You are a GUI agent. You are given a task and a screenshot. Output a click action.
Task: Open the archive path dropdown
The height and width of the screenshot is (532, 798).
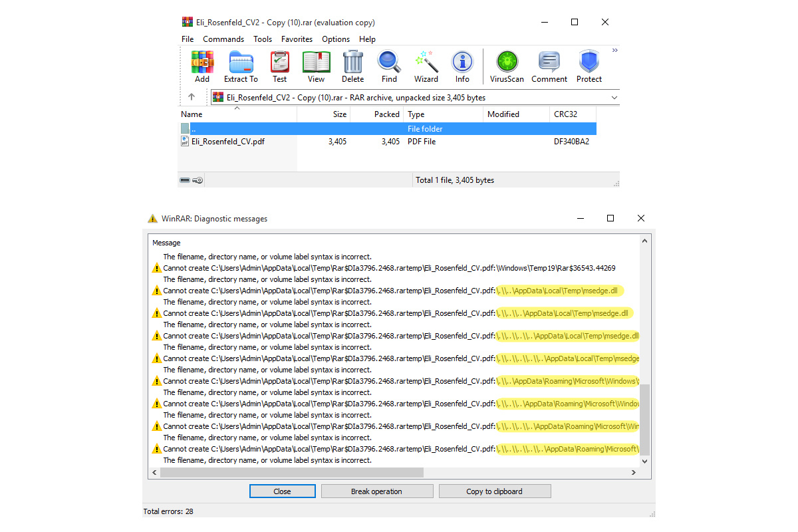(x=613, y=98)
